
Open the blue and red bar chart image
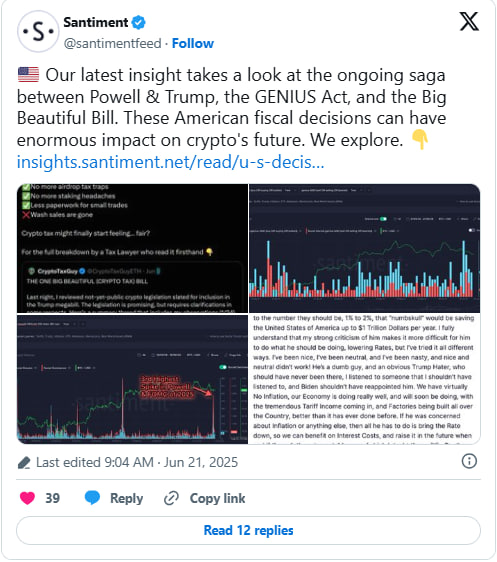(364, 248)
